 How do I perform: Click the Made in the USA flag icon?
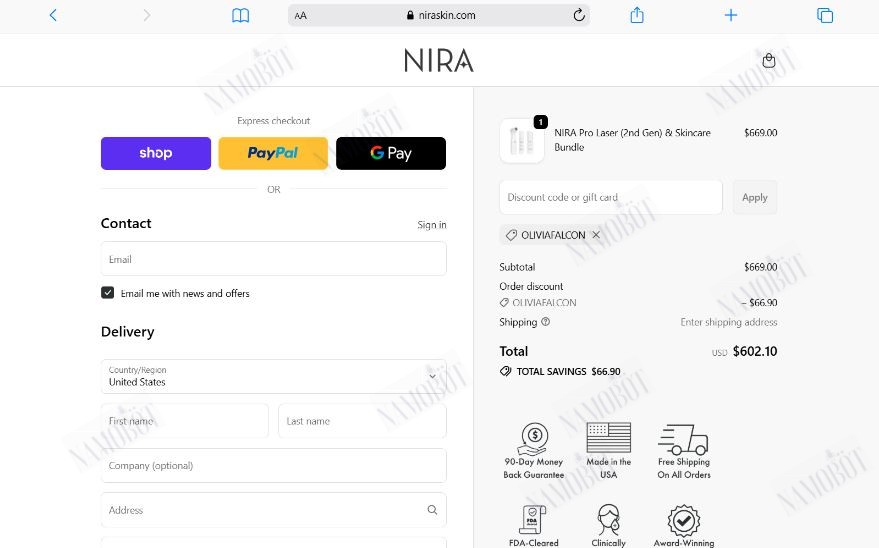[609, 437]
